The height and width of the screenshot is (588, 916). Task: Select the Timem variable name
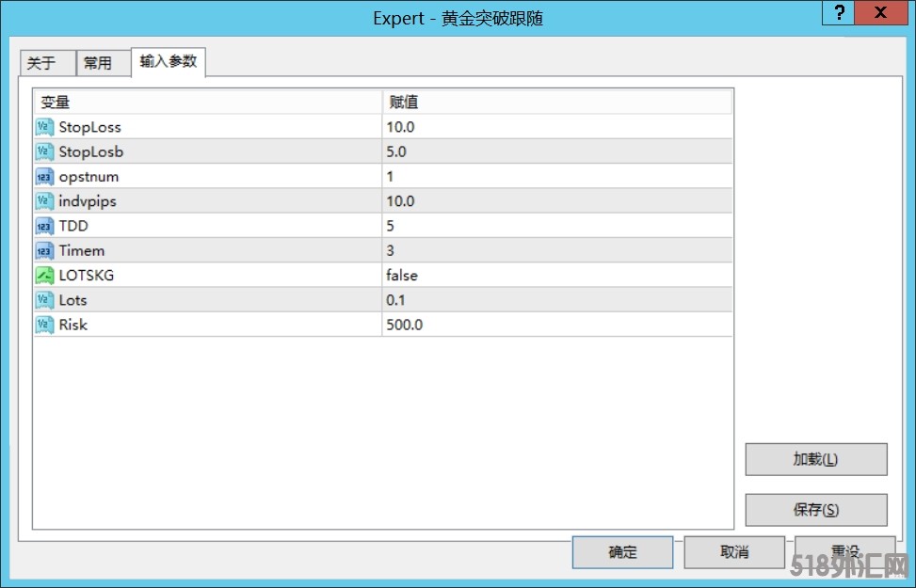pos(82,250)
